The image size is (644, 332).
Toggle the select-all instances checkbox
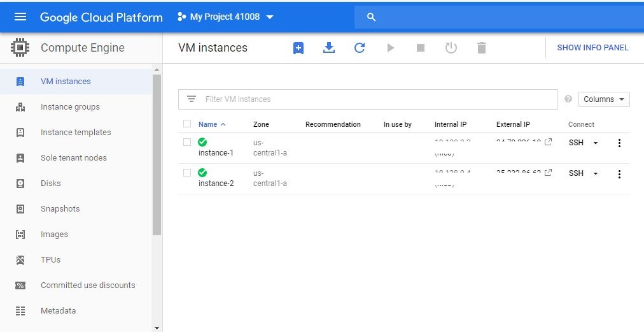click(x=187, y=124)
